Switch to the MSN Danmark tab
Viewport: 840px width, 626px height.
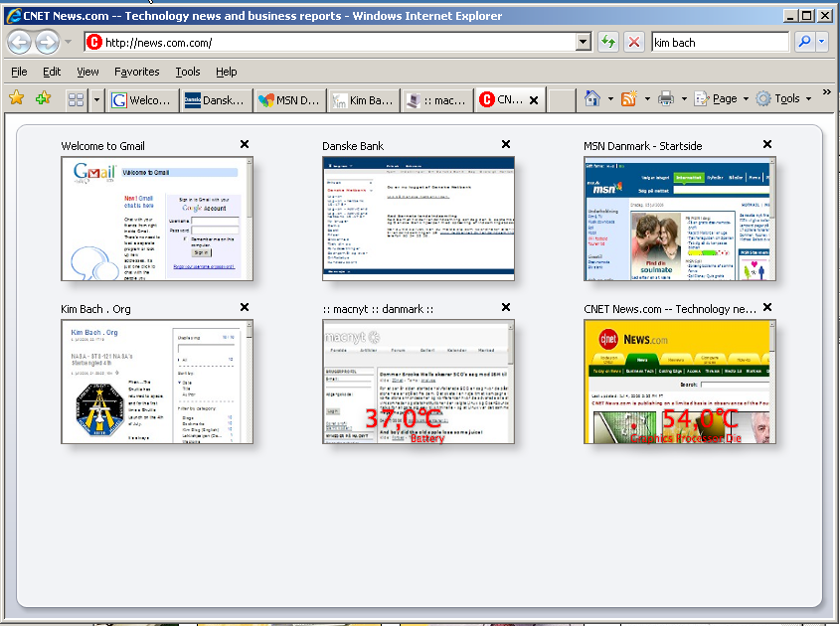(x=290, y=100)
